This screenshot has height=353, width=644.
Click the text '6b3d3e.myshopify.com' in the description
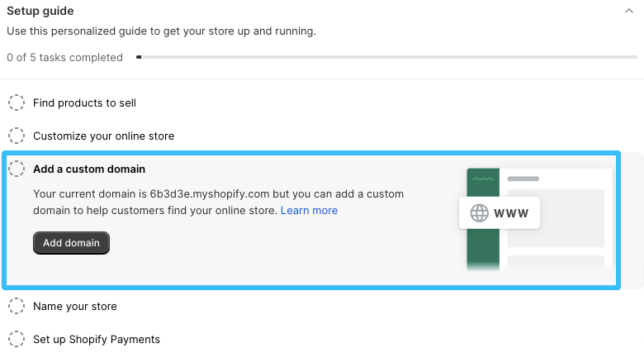pos(210,193)
